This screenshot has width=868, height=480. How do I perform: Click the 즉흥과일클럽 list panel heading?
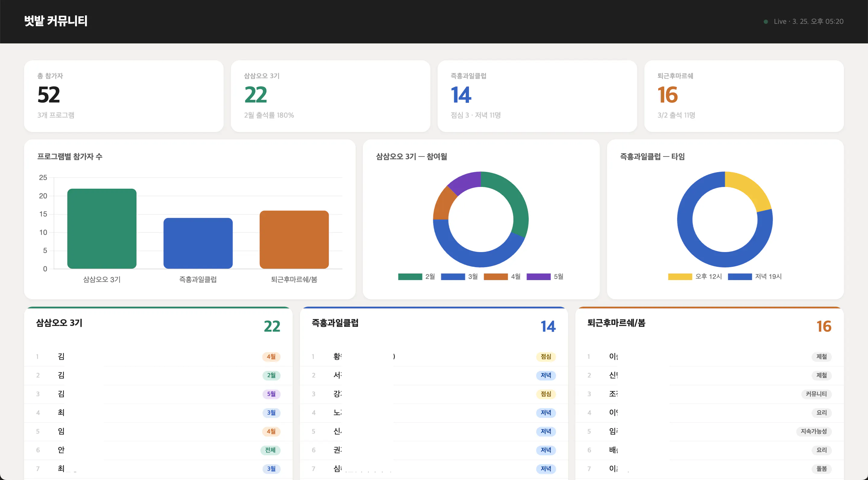(335, 323)
